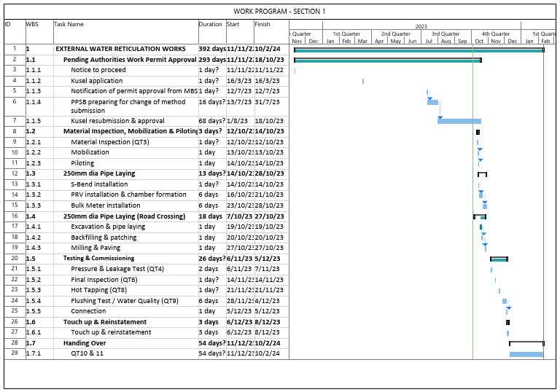
Task: Select the PRV installation & chamber formation task
Action: point(128,195)
